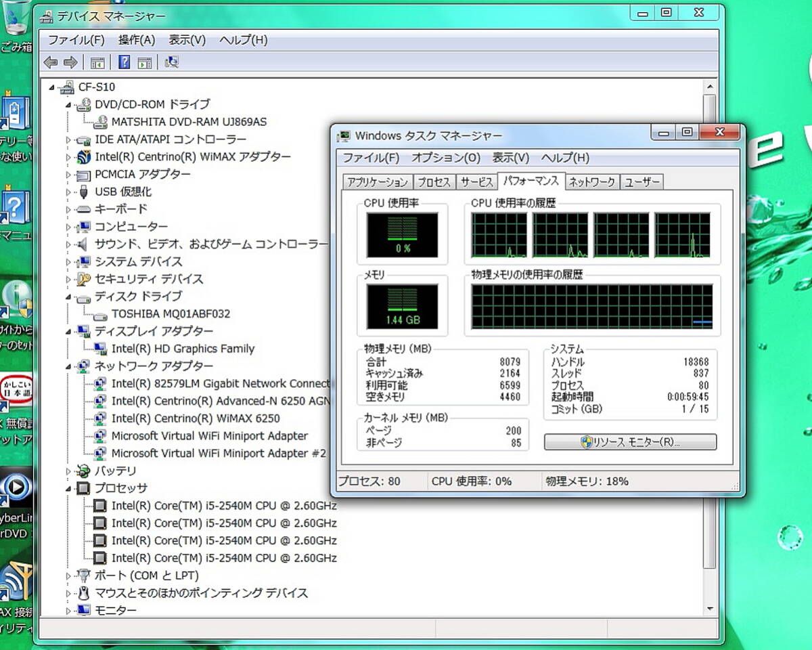This screenshot has height=650, width=812.
Task: Click the blue question mark Help toolbar icon
Action: pos(125,63)
